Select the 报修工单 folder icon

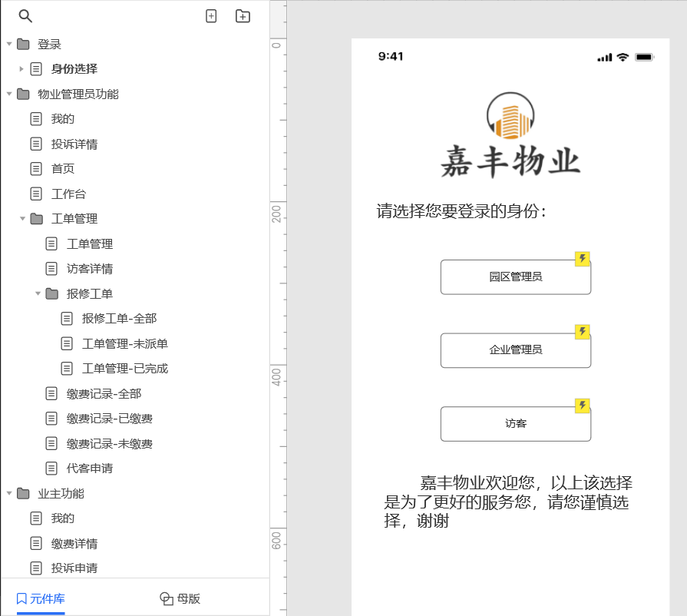point(51,293)
